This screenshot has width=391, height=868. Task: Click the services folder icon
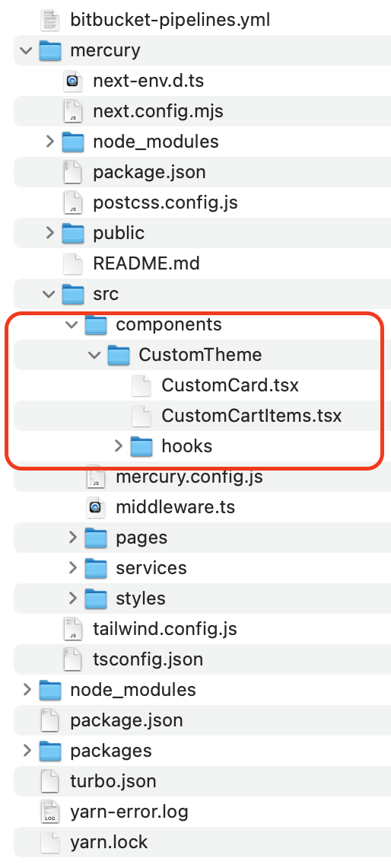(95, 567)
